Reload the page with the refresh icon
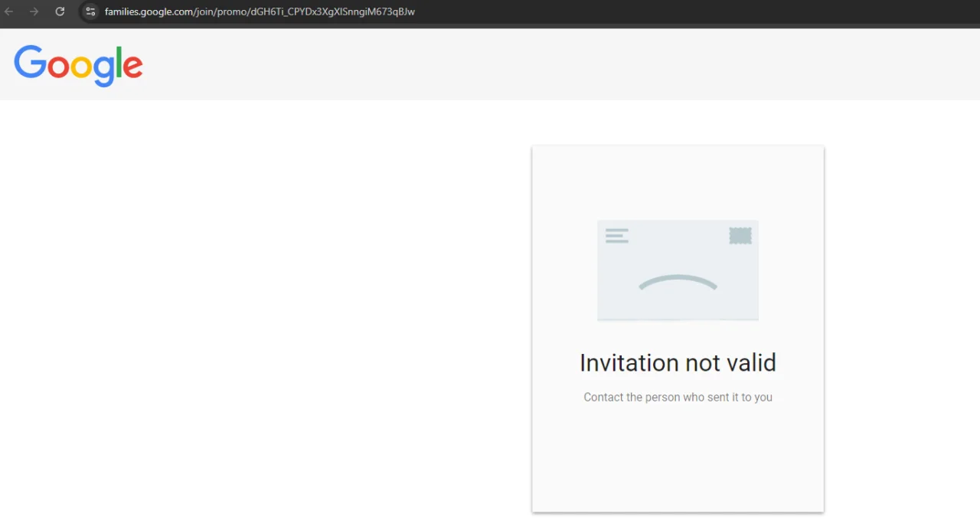Screen dimensions: 980x527 click(x=60, y=11)
